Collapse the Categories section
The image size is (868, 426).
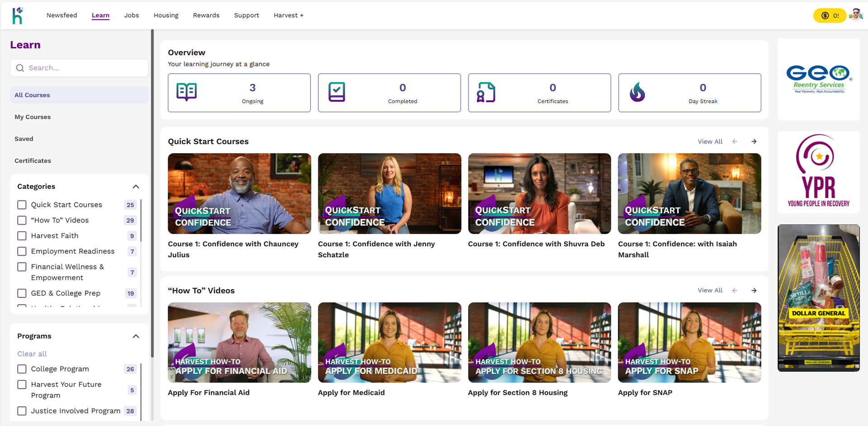coord(136,187)
